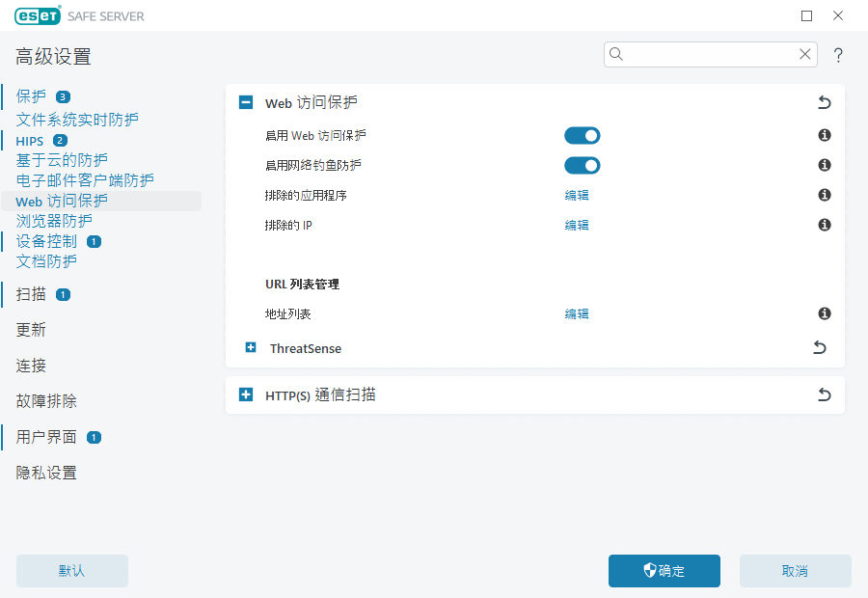Viewport: 868px width, 598px height.
Task: Turn off the 启用网络钓鱼防护 toggle
Action: click(x=582, y=165)
